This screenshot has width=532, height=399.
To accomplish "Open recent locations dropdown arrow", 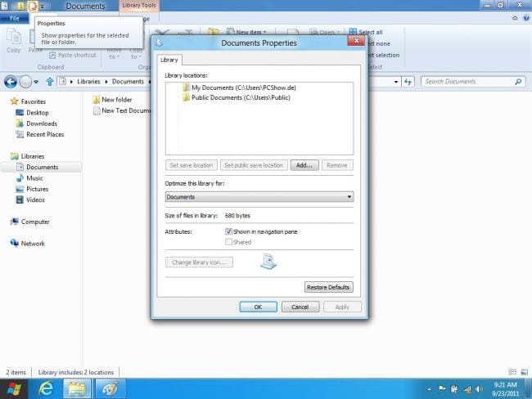I will click(x=36, y=82).
